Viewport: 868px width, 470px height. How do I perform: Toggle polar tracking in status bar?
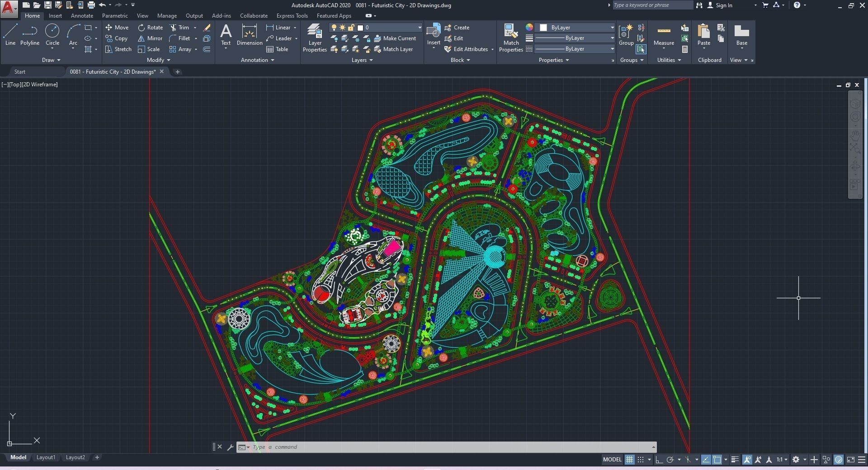tap(670, 460)
